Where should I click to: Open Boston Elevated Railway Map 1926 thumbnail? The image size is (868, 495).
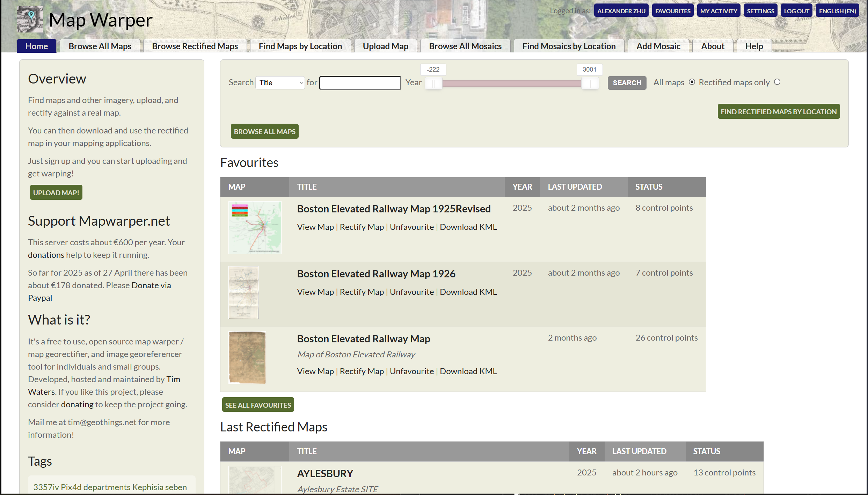[x=243, y=293]
